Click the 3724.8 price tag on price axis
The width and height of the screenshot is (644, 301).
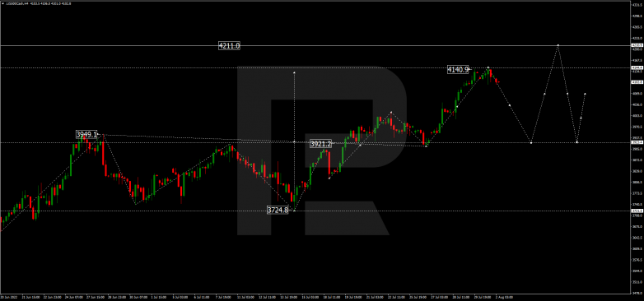637,211
